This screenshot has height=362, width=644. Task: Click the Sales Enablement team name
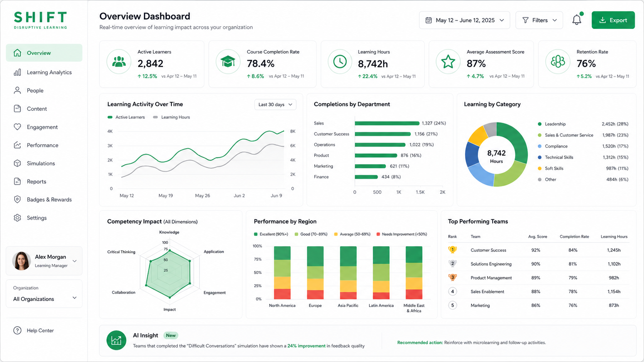[x=487, y=292]
